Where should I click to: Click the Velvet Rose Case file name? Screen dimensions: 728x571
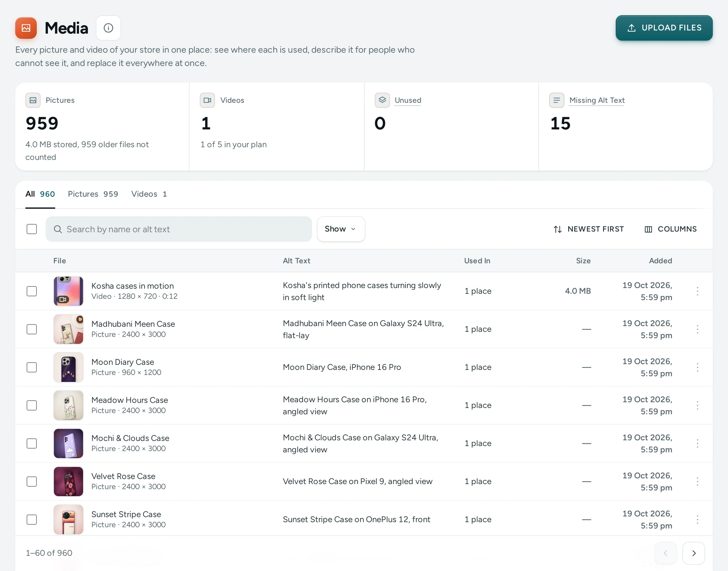click(123, 476)
